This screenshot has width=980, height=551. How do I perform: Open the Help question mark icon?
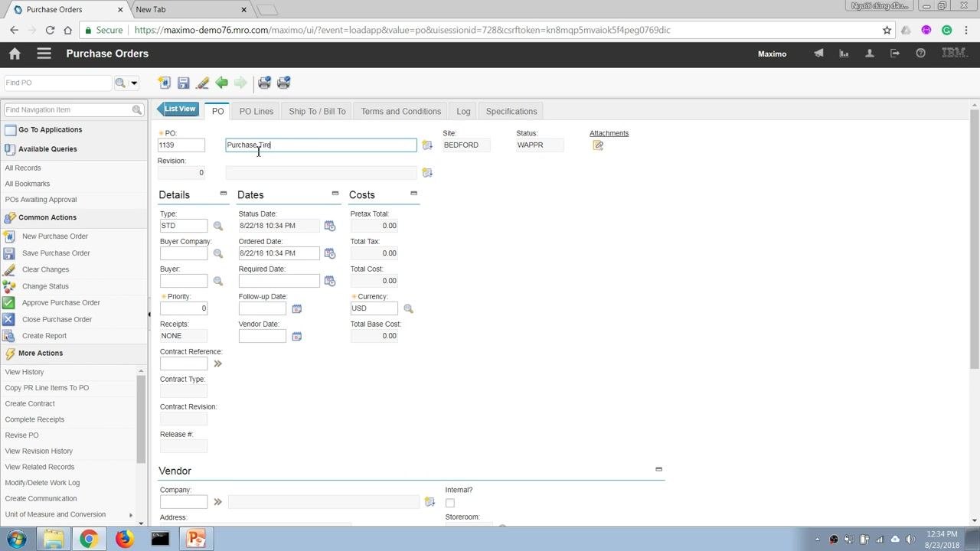pyautogui.click(x=920, y=54)
